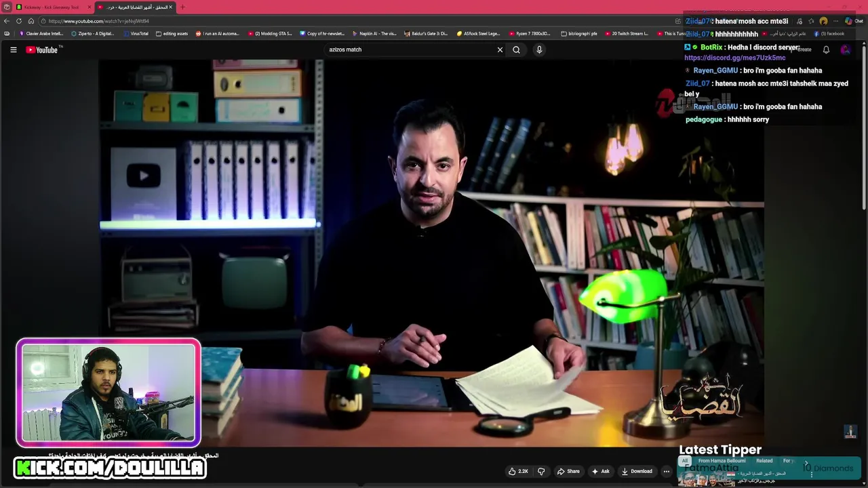Close the Kickaway tab
Viewport: 868px width, 488px height.
click(x=89, y=7)
